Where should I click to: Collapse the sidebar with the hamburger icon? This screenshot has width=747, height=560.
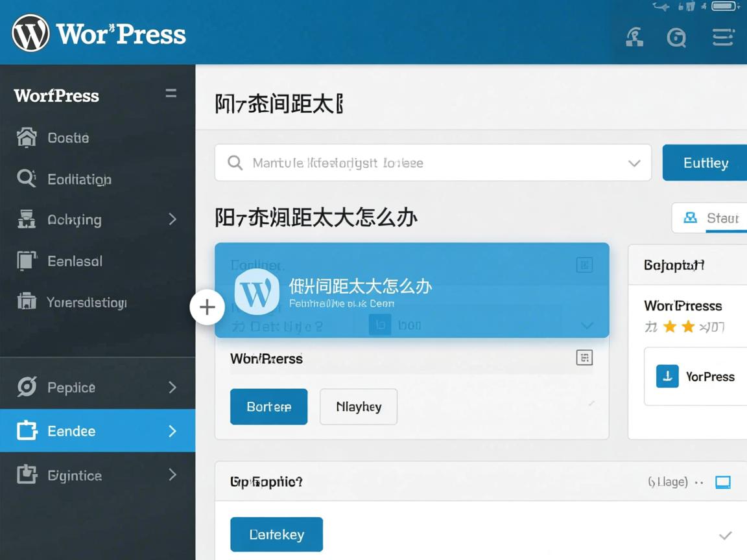171,93
